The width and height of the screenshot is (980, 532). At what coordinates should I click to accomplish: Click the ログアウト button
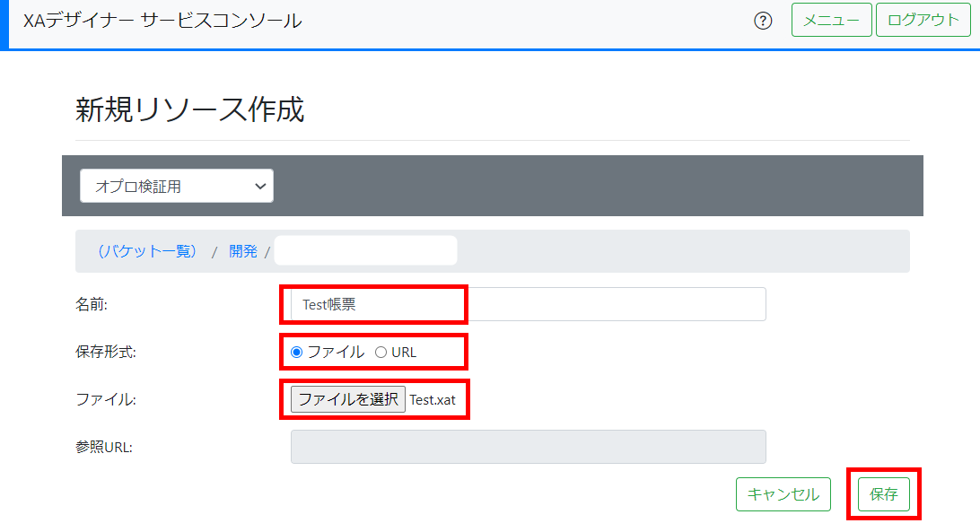coord(923,21)
